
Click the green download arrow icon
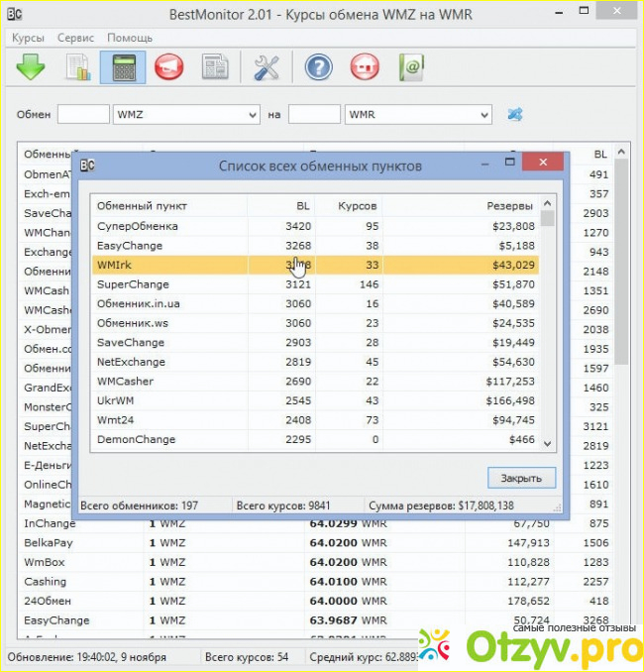31,67
